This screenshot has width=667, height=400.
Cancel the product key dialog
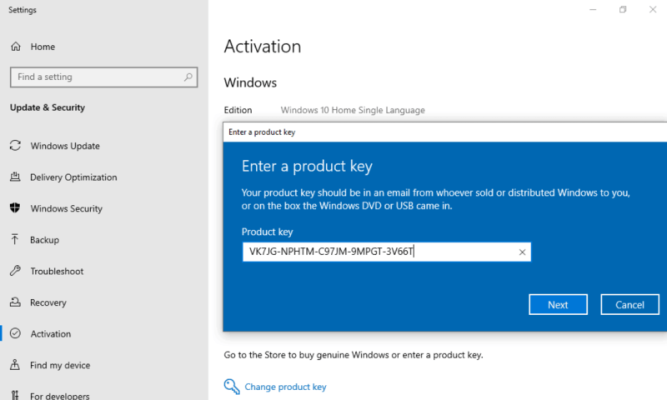[x=629, y=304]
